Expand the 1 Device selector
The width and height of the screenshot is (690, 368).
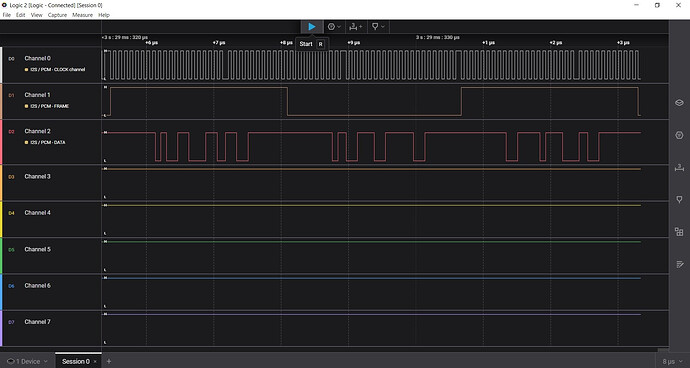(27, 361)
